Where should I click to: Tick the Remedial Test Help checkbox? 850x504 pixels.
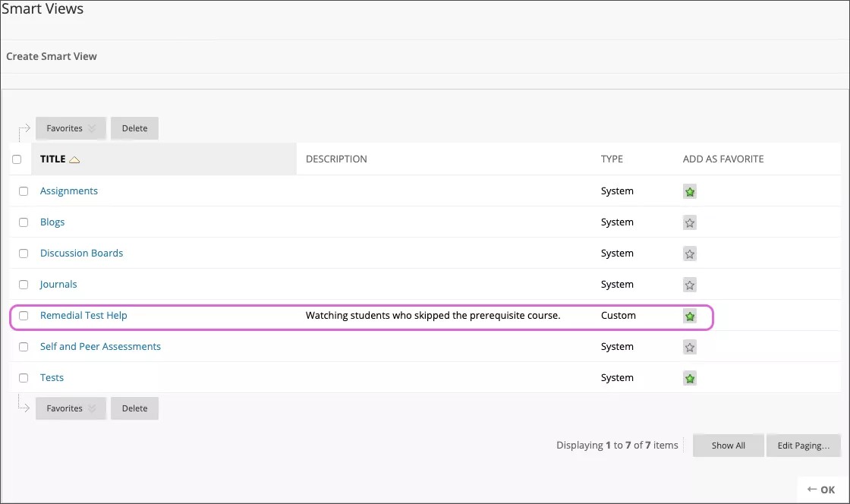pyautogui.click(x=24, y=316)
